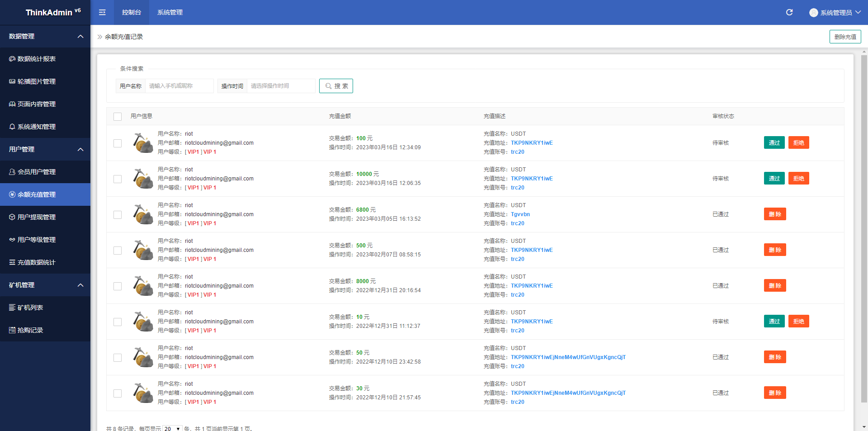Check the box for the 100 元 recharge row
Screen dimensions: 868x431
coord(118,143)
